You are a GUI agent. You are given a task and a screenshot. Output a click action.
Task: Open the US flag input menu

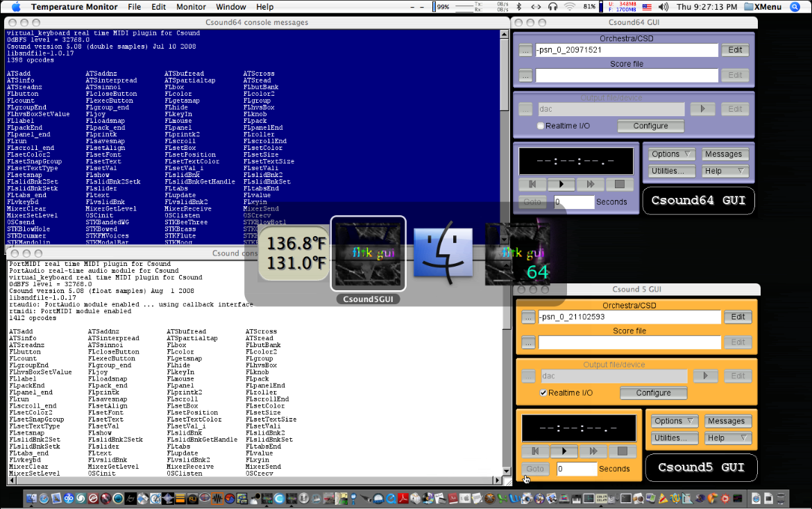(x=647, y=7)
